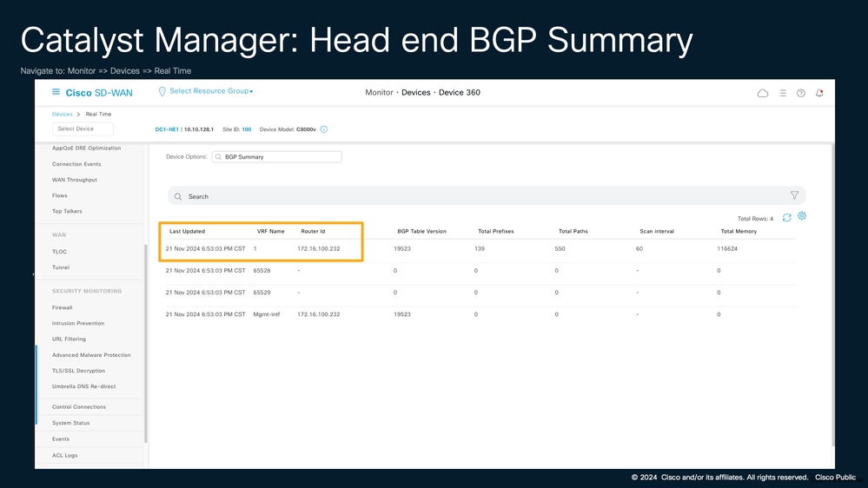This screenshot has width=868, height=488.
Task: Open Connection Events in sidebar
Action: coord(76,164)
